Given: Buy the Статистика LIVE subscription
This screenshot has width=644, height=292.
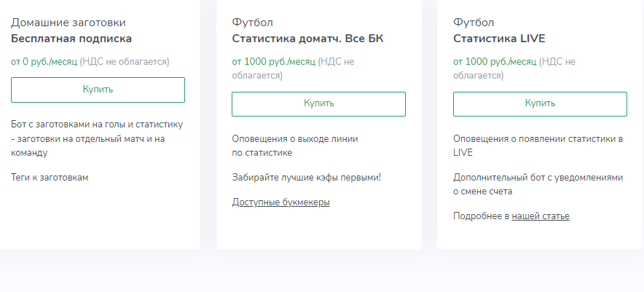Looking at the screenshot, I should tap(540, 103).
